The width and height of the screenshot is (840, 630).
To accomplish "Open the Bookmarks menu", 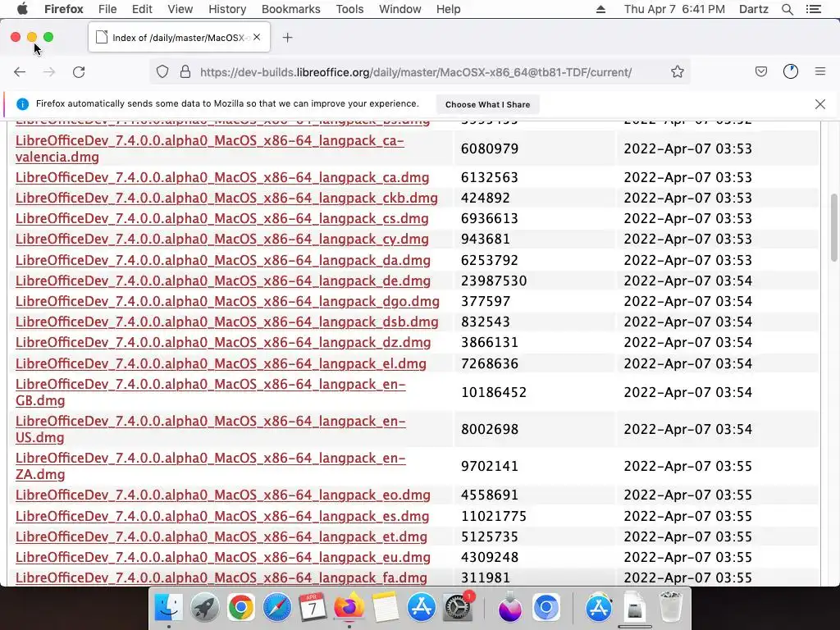I will (x=291, y=9).
